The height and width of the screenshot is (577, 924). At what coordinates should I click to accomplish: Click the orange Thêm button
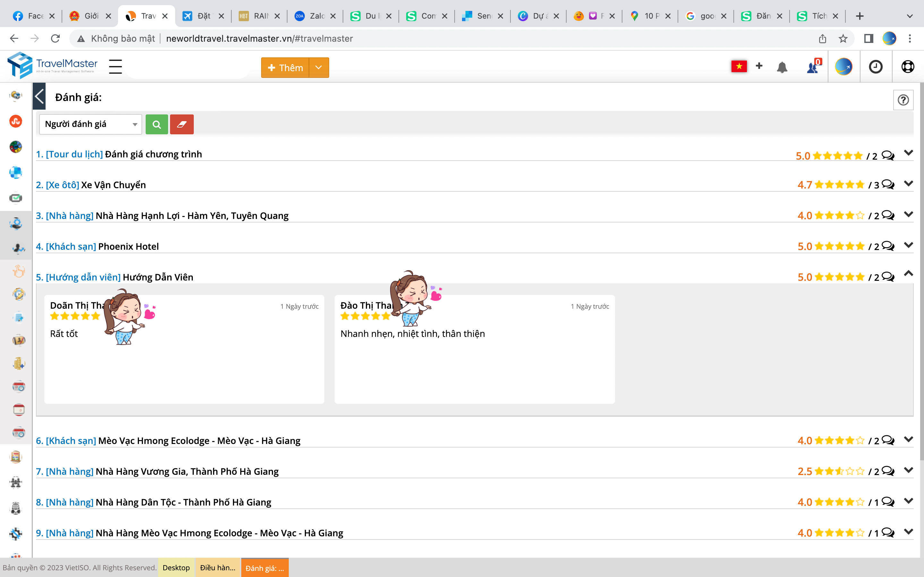point(285,68)
